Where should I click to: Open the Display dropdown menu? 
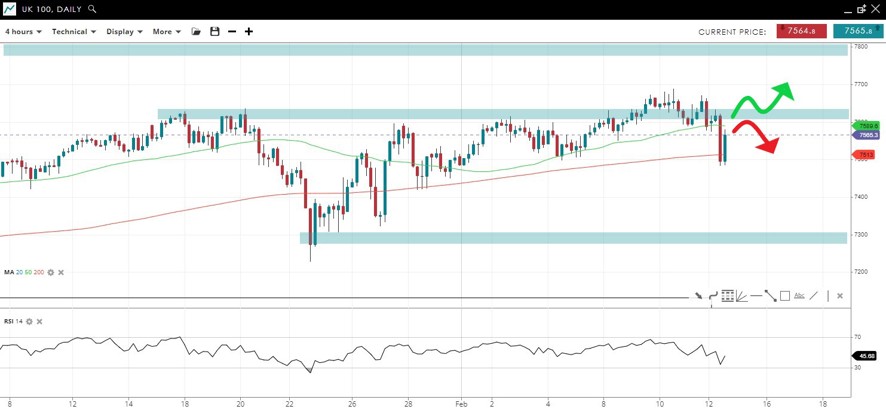pyautogui.click(x=124, y=32)
